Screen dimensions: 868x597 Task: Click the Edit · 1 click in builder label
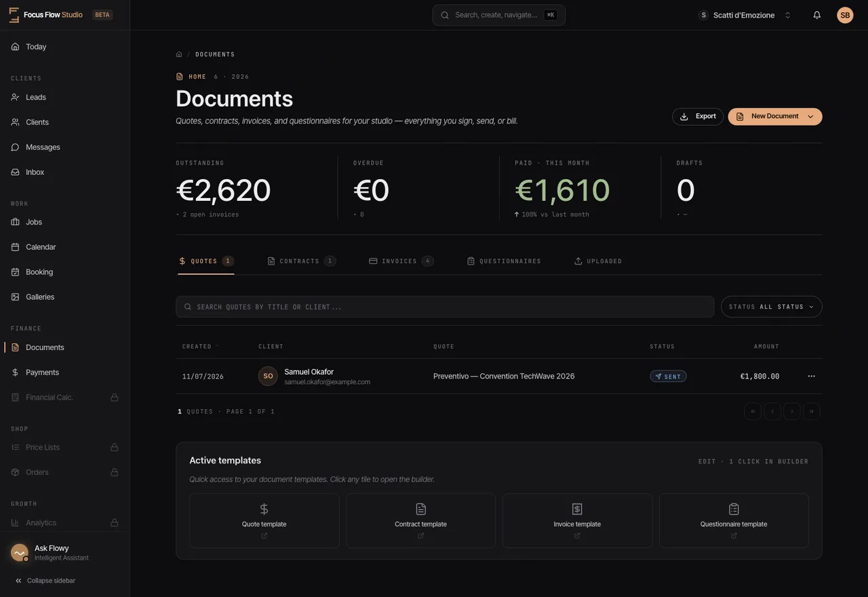pyautogui.click(x=753, y=461)
